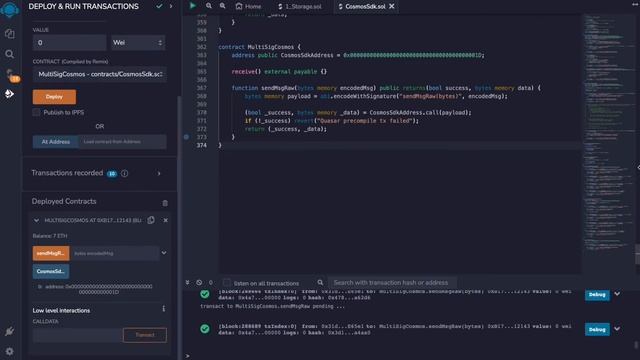Click the Search with transaction hash field
Image resolution: width=640 pixels, height=360 pixels.
[392, 282]
